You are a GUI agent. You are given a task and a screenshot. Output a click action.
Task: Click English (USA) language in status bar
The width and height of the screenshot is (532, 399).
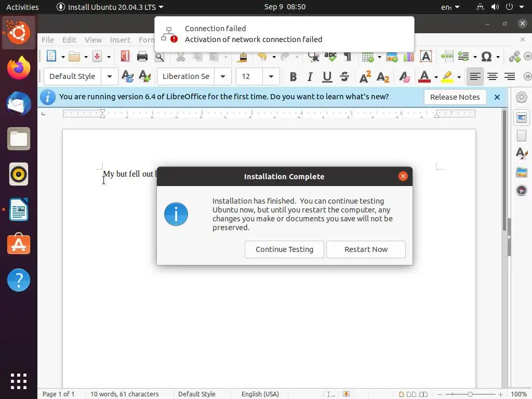pyautogui.click(x=260, y=394)
